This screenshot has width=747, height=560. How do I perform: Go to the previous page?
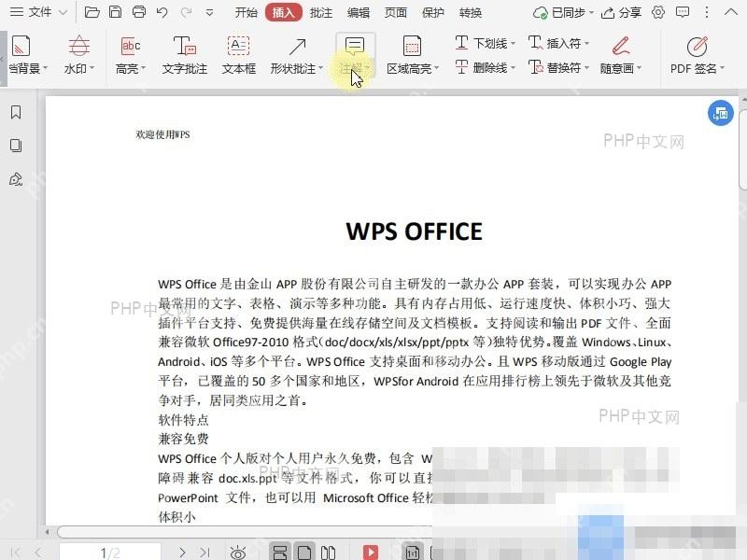(38, 553)
